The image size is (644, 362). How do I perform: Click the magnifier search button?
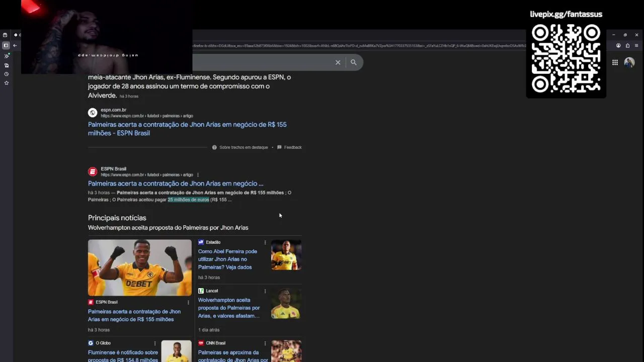click(354, 62)
